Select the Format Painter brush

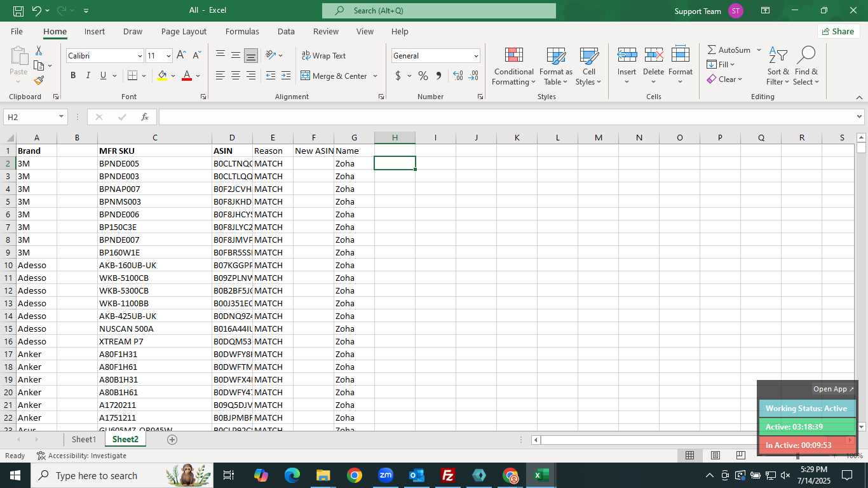click(39, 81)
